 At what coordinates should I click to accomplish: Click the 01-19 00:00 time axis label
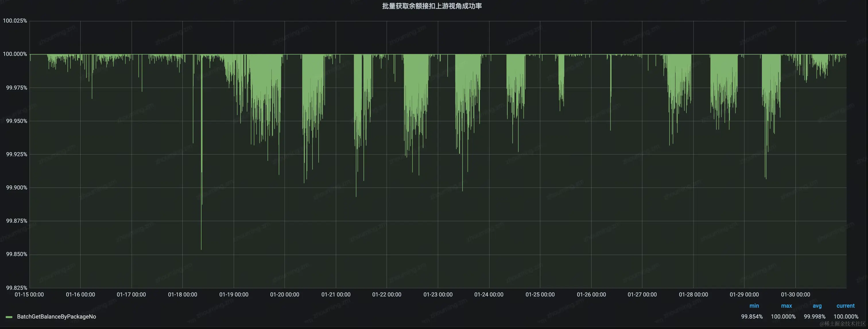point(234,295)
